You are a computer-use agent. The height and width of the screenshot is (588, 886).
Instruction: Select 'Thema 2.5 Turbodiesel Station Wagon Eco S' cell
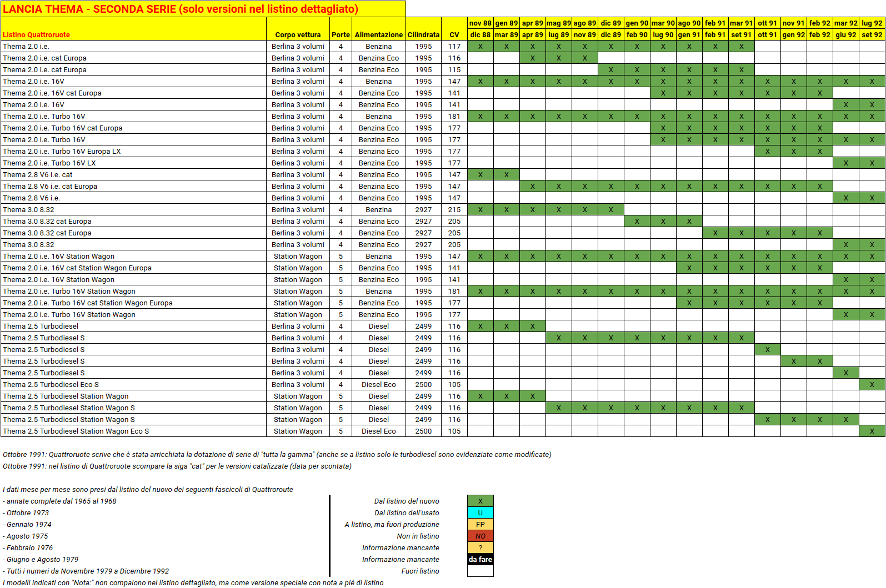tap(133, 431)
